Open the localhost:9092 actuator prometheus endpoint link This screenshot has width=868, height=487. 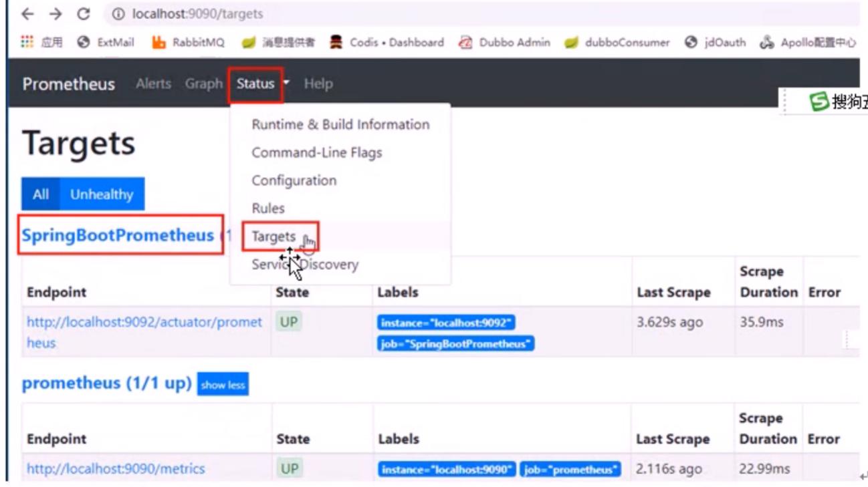tap(144, 332)
